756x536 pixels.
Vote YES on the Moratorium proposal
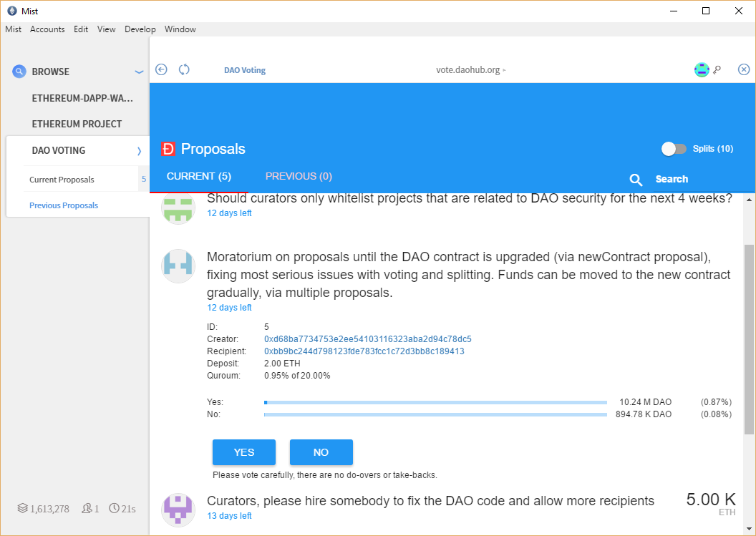[x=244, y=452]
